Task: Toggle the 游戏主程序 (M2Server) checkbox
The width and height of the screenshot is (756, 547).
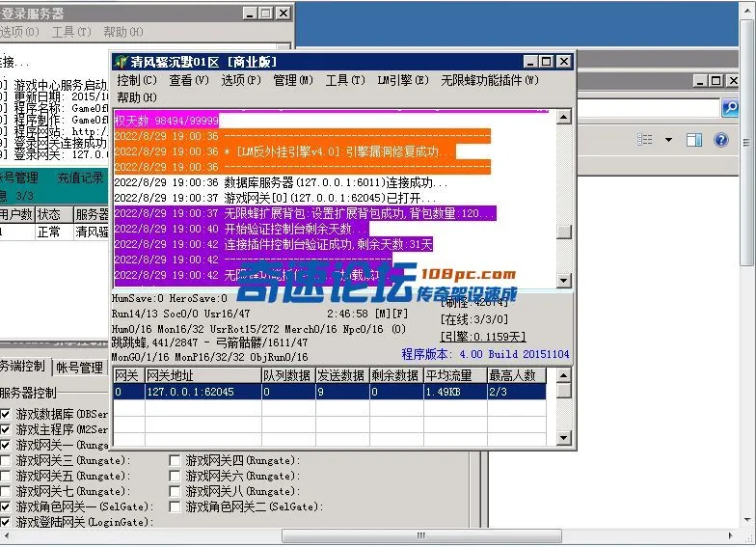Action: (6, 429)
